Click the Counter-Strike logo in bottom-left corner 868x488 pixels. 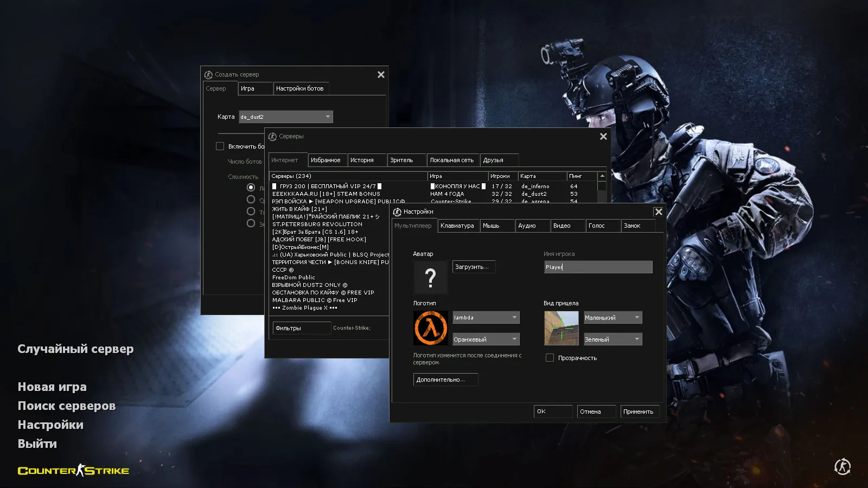click(73, 471)
